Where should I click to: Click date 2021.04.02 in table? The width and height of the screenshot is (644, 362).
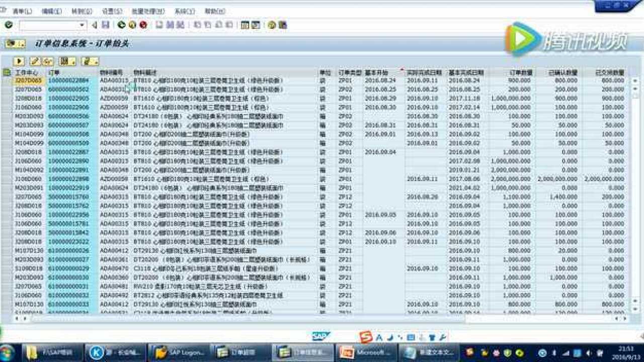464,188
